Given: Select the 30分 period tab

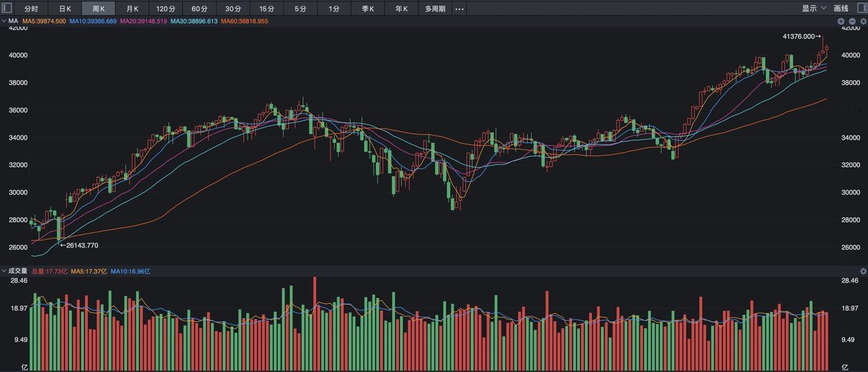Looking at the screenshot, I should 233,9.
